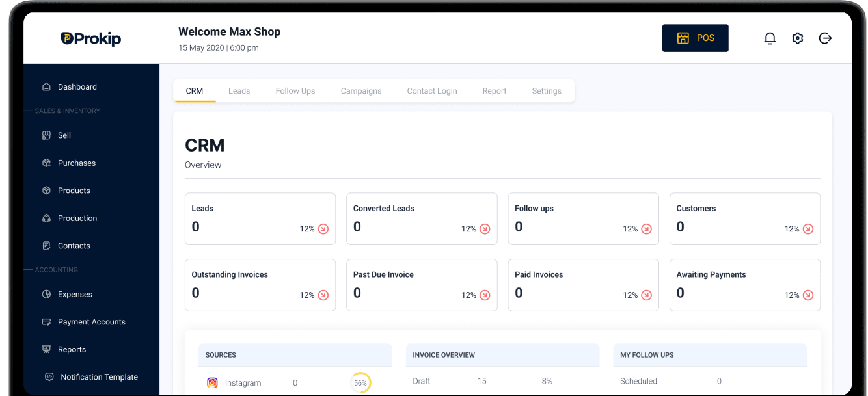Click the Converted Leads stat card
Image resolution: width=868 pixels, height=396 pixels.
(422, 218)
